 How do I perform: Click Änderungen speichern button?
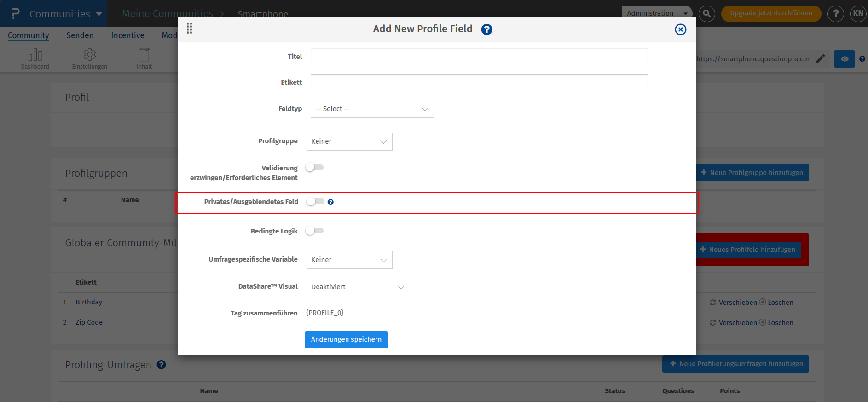(346, 340)
